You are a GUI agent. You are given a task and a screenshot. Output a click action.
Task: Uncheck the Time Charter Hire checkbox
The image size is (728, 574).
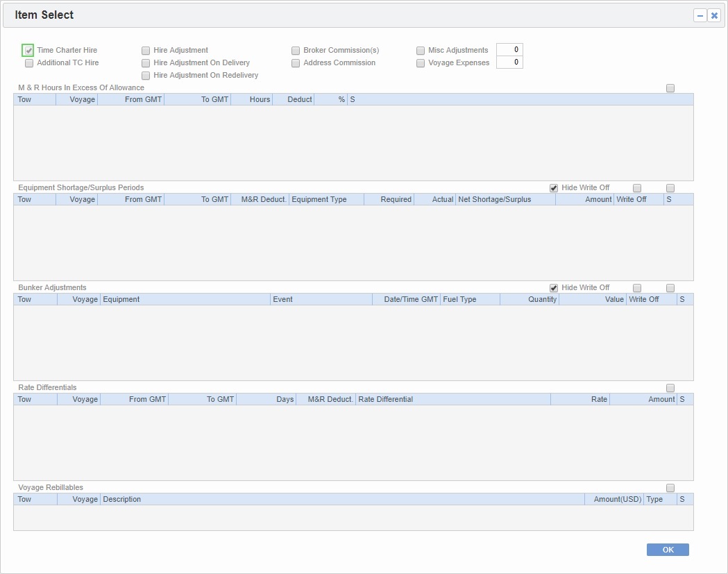pos(28,50)
